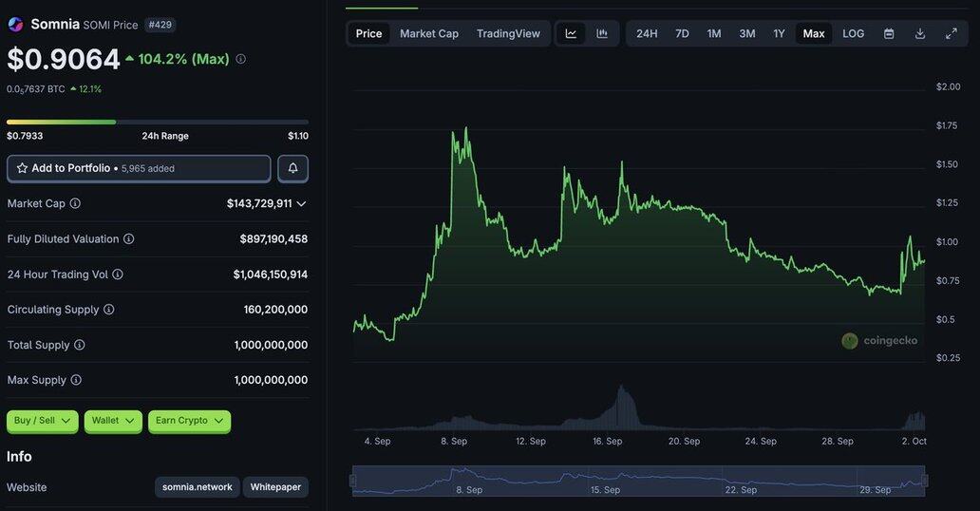Open the Wallet dropdown

[113, 421]
